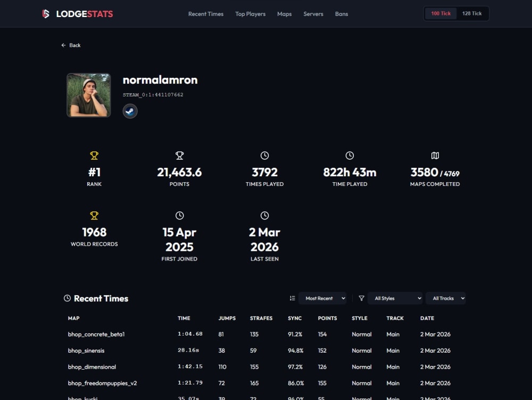Click the POINTS column header in table
The height and width of the screenshot is (400, 532).
pyautogui.click(x=327, y=318)
